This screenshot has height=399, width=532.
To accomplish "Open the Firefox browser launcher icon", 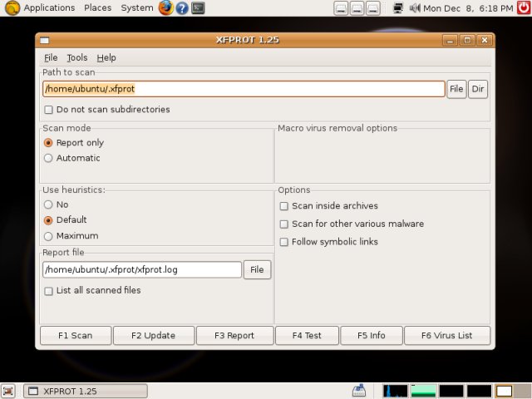I will coord(166,7).
